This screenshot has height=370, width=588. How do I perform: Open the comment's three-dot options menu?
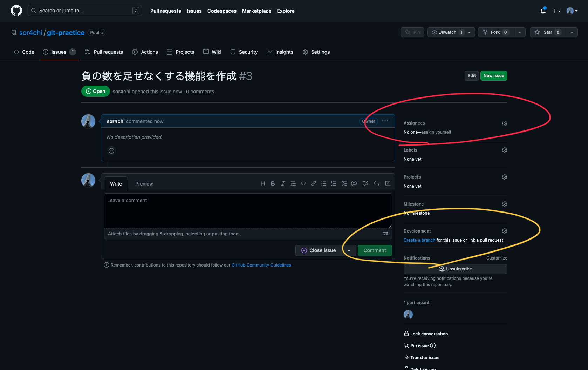pos(385,121)
